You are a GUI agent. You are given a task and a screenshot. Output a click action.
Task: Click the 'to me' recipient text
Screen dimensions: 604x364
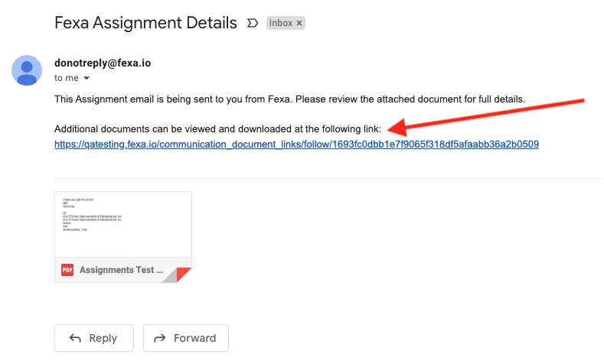click(x=66, y=78)
